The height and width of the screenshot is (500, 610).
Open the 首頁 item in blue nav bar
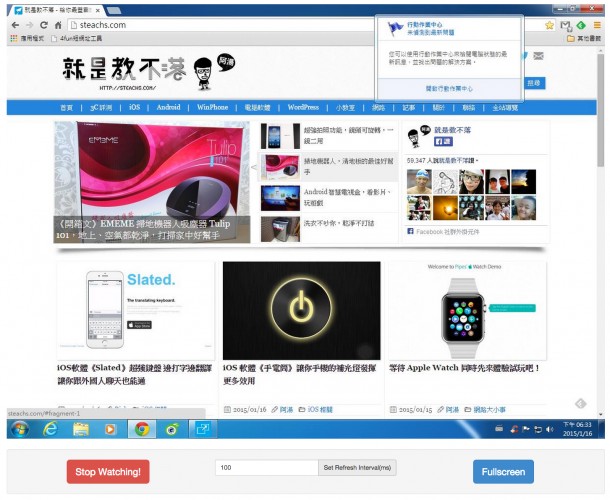(67, 107)
